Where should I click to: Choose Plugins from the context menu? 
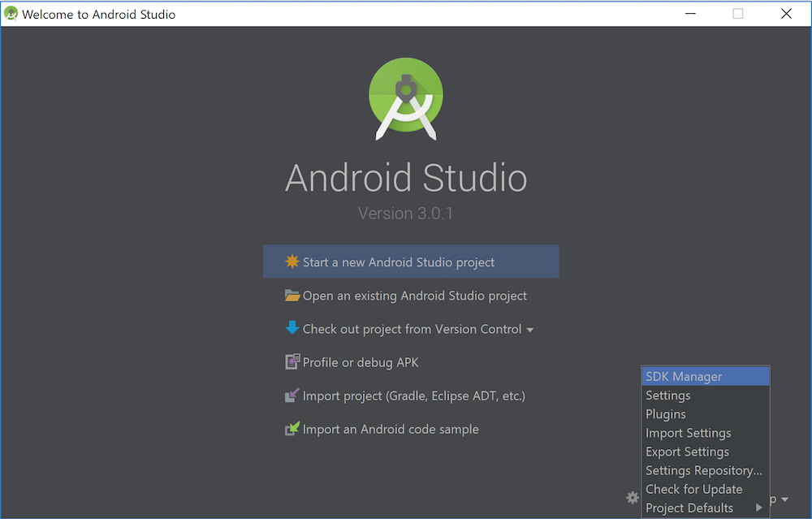click(665, 414)
